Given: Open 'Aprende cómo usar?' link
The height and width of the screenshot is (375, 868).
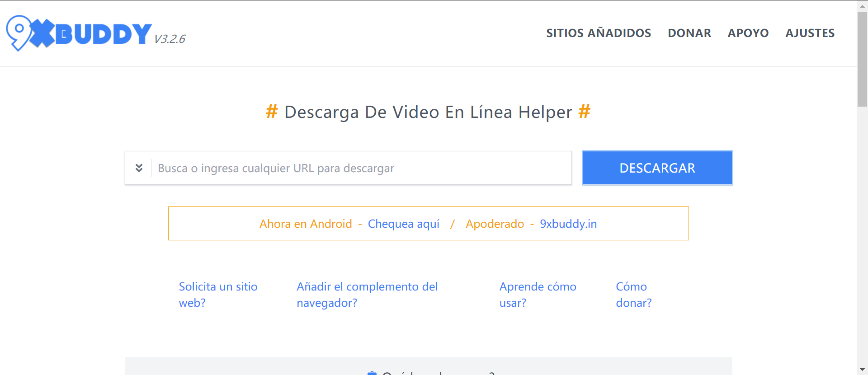Looking at the screenshot, I should (x=538, y=295).
